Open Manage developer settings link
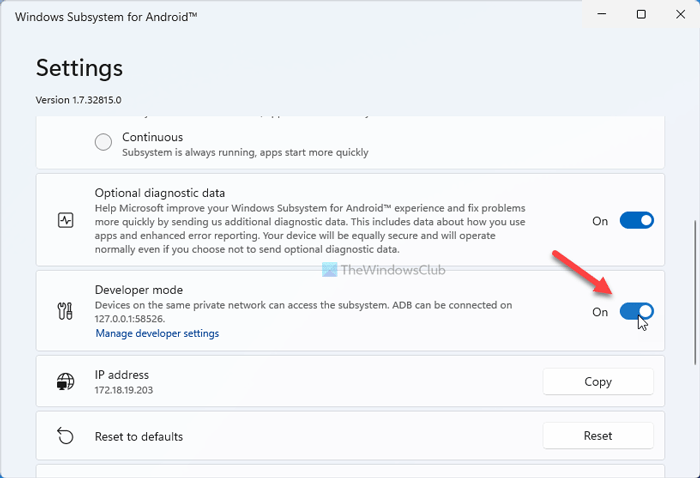Screen dimensions: 700x478 point(157,333)
